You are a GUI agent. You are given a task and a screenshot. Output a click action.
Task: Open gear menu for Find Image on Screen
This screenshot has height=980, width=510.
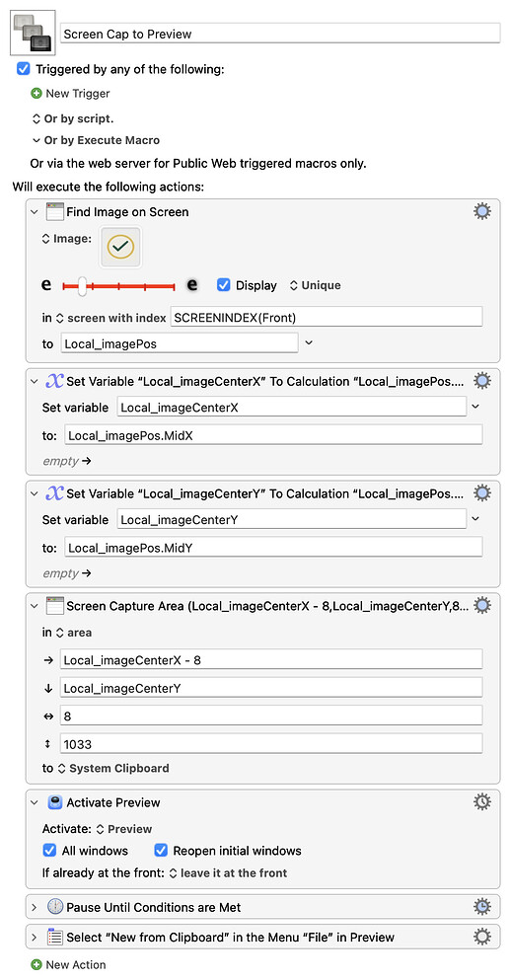click(x=481, y=212)
